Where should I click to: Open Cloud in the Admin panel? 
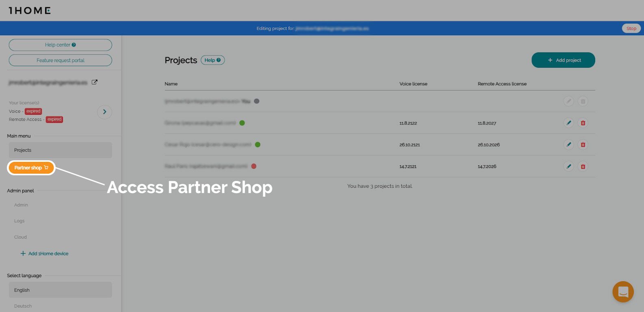(20, 237)
